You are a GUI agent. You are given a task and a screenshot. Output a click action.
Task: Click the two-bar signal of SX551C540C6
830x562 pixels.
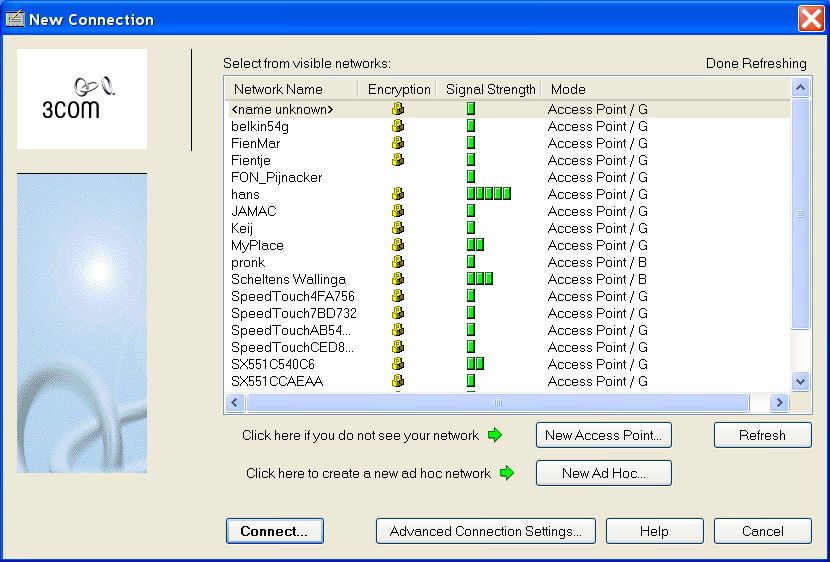[x=475, y=364]
